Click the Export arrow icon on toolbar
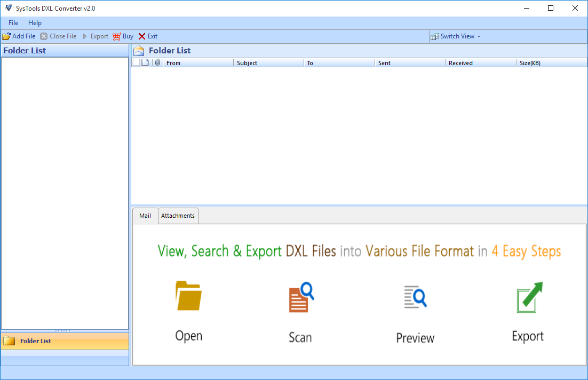Viewport: 588px width, 380px height. 85,36
